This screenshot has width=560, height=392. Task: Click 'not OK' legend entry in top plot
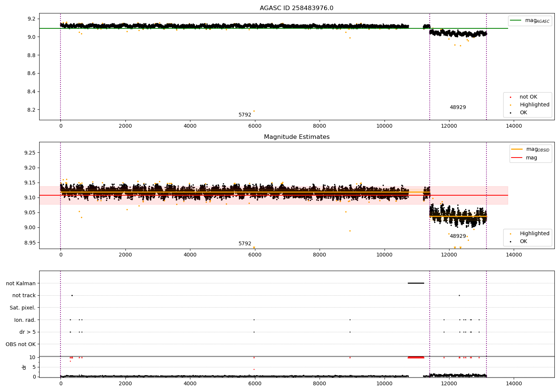click(x=528, y=97)
